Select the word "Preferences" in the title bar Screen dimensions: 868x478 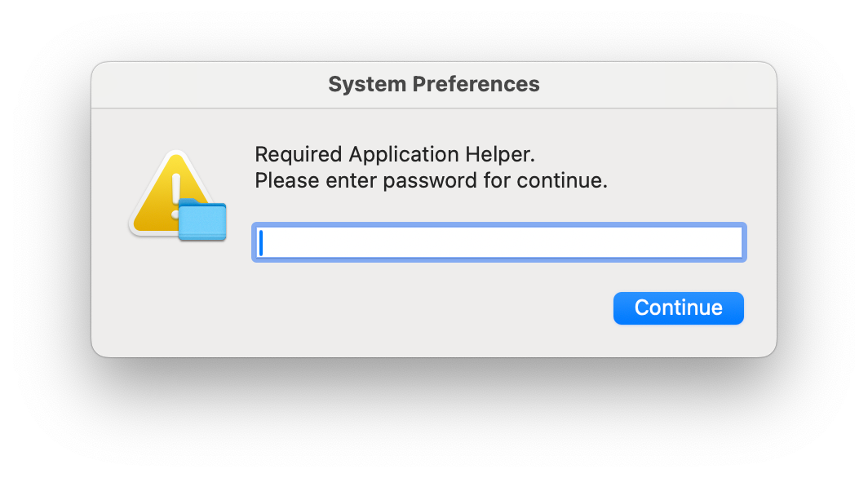pyautogui.click(x=476, y=84)
